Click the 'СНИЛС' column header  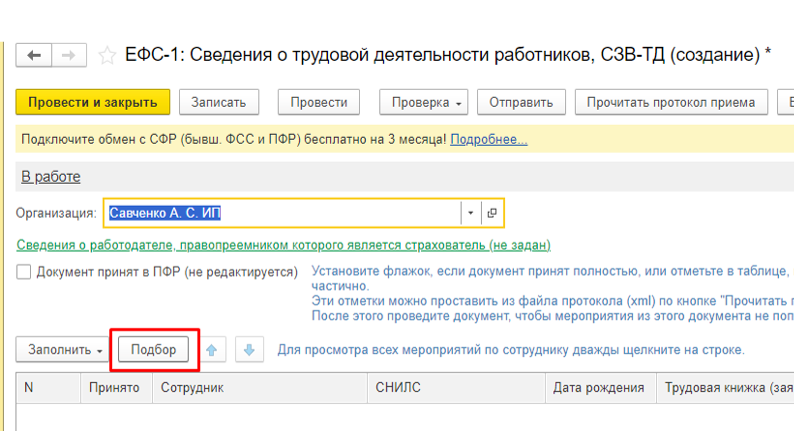pyautogui.click(x=456, y=388)
